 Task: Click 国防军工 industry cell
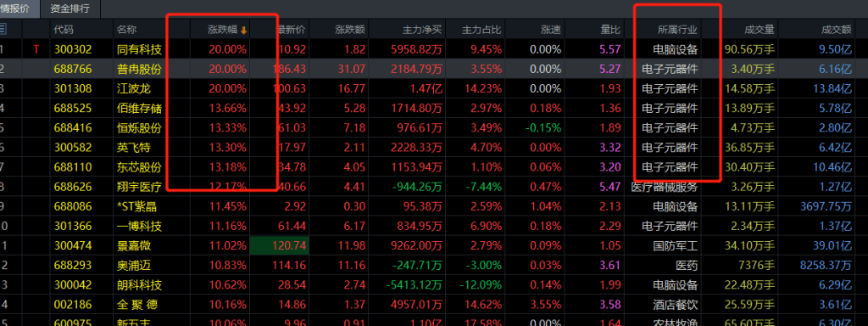pos(676,245)
